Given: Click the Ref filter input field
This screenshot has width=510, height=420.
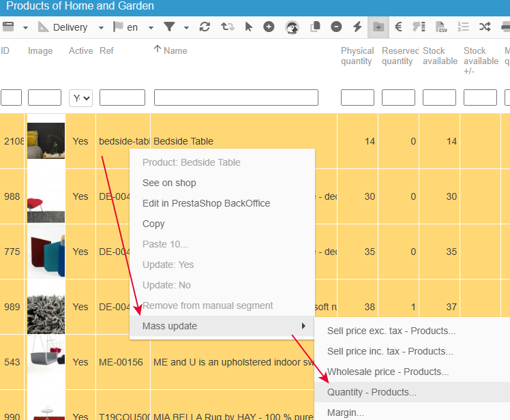Looking at the screenshot, I should (122, 97).
